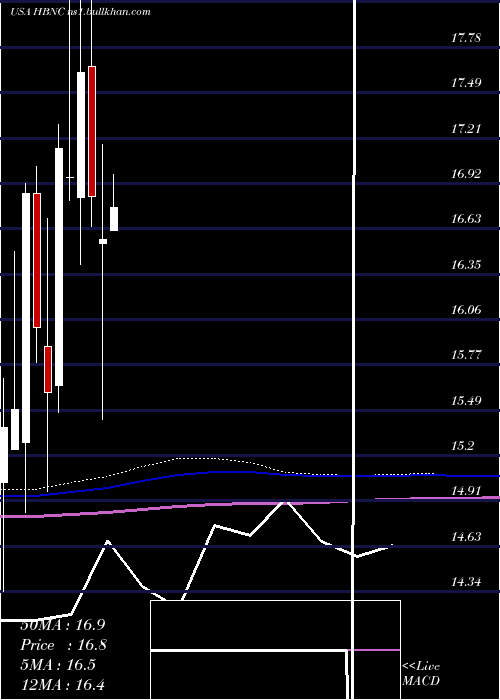Viewport: 500px width, 700px height.
Task: Click the tallest red candlestick near 17.49
Action: coord(92,131)
